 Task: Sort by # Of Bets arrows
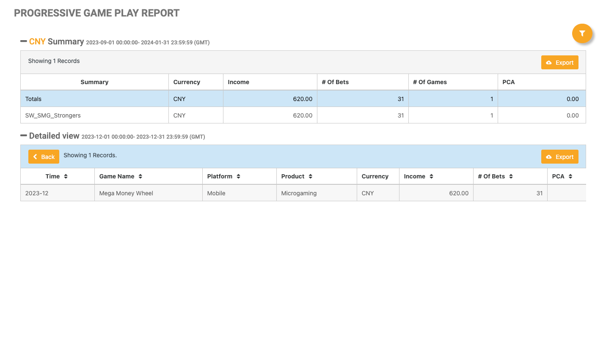coord(511,176)
